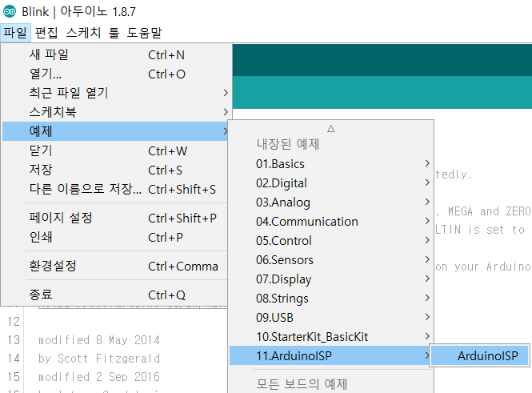Select 11.ArduinoISP submenu entry
Viewport: 532px width, 393px height.
[329, 355]
